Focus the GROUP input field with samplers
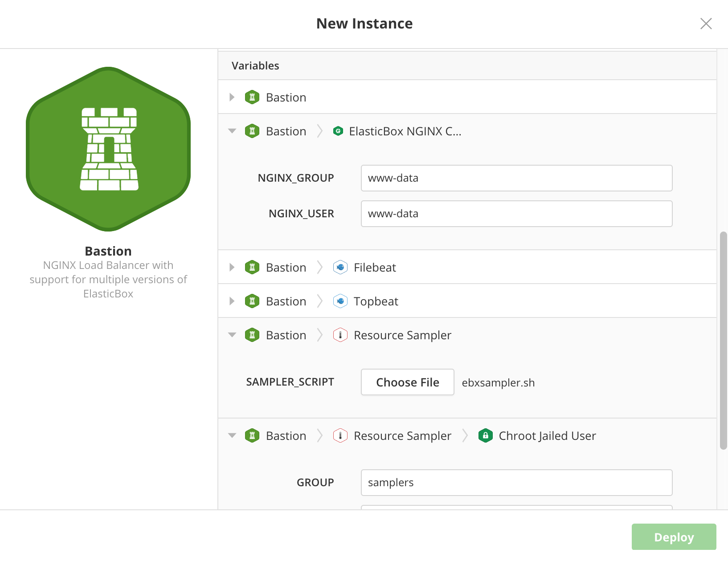728x561 pixels. coord(516,483)
